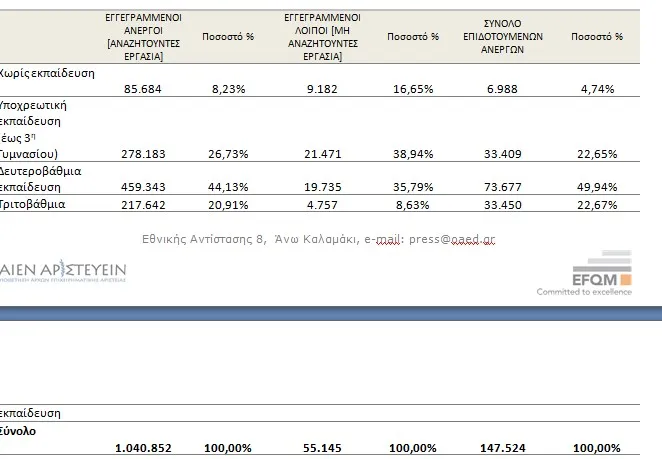This screenshot has height=459, width=662.
Task: Click the press@oaed.gr email address
Action: tap(452, 239)
